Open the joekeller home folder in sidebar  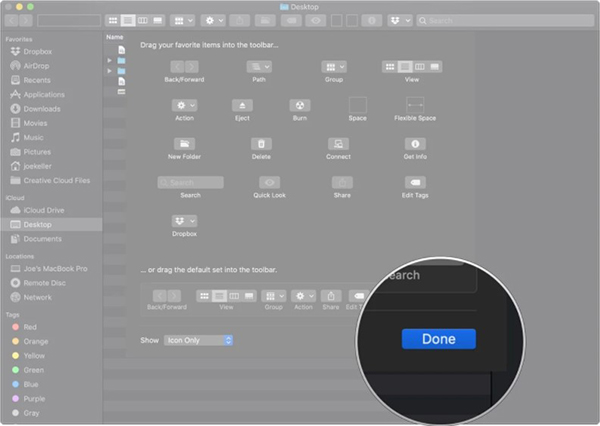[37, 166]
